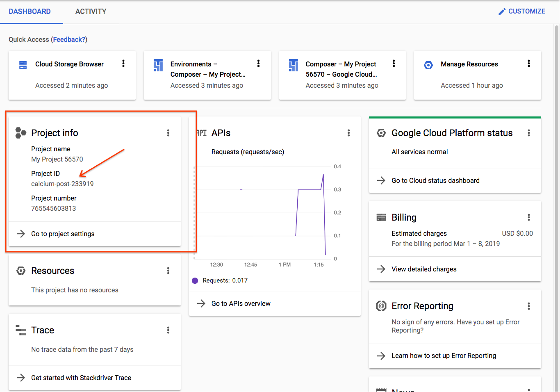Go to Cloud status dashboard
Image resolution: width=560 pixels, height=392 pixels.
coord(435,180)
